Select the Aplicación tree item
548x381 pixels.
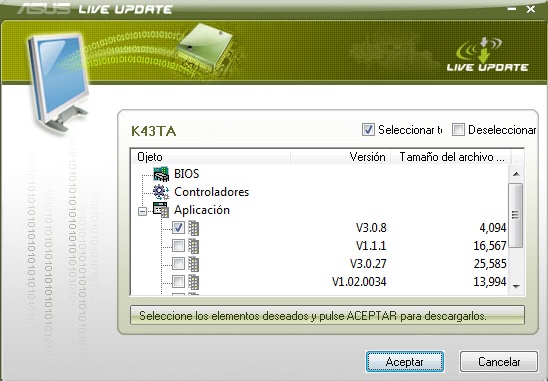point(202,210)
